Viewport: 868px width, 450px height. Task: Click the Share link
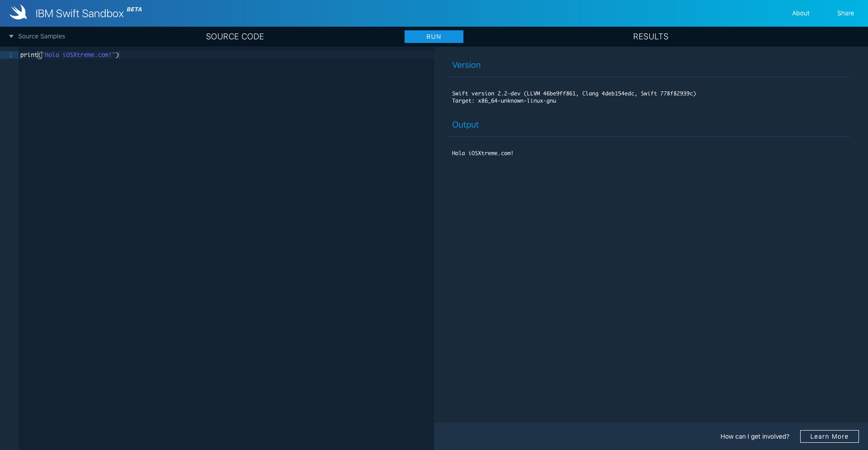[x=845, y=13]
